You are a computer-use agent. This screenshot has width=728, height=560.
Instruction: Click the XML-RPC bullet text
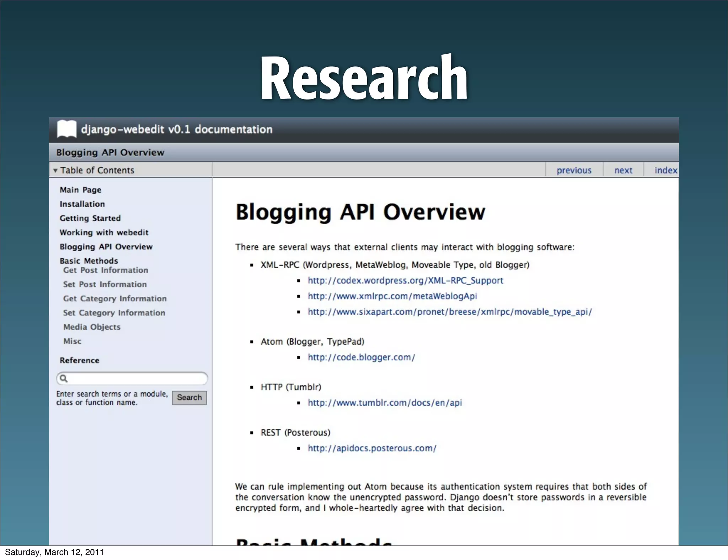click(x=395, y=265)
